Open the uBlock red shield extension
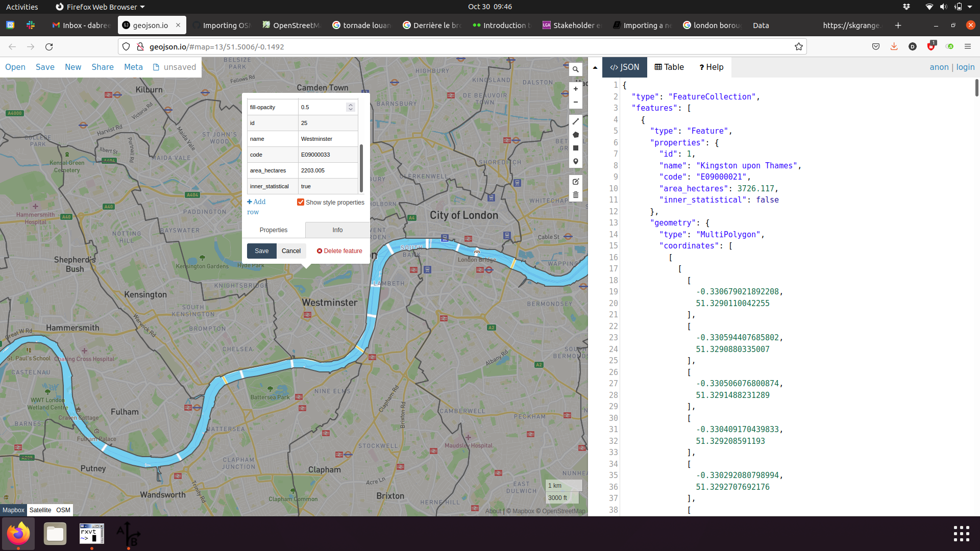This screenshot has width=980, height=551. pyautogui.click(x=931, y=46)
